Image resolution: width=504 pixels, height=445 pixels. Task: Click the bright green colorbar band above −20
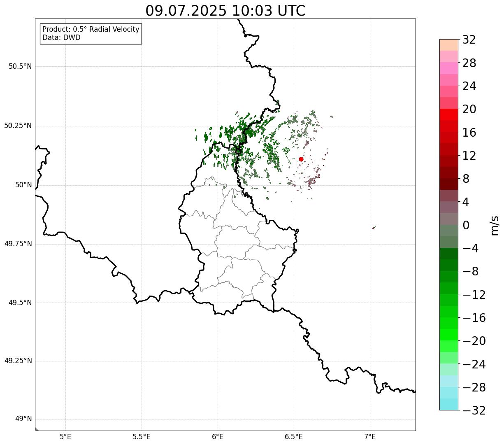[449, 335]
